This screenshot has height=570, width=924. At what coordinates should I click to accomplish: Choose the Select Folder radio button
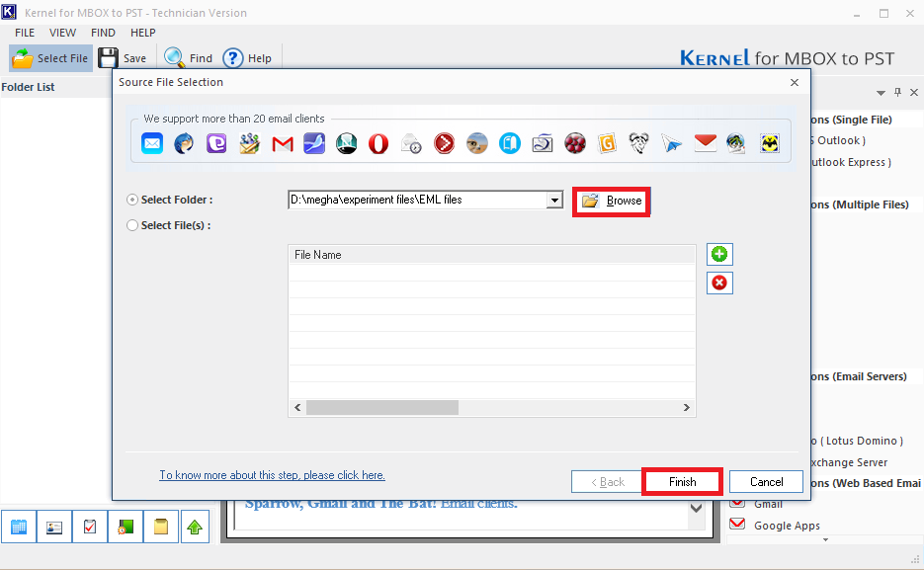(x=132, y=200)
